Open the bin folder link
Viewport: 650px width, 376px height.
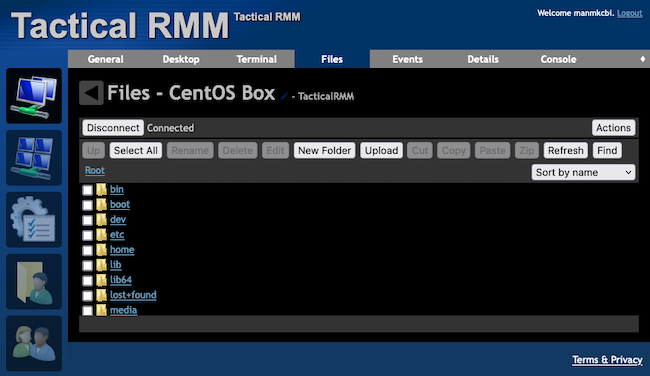[117, 189]
